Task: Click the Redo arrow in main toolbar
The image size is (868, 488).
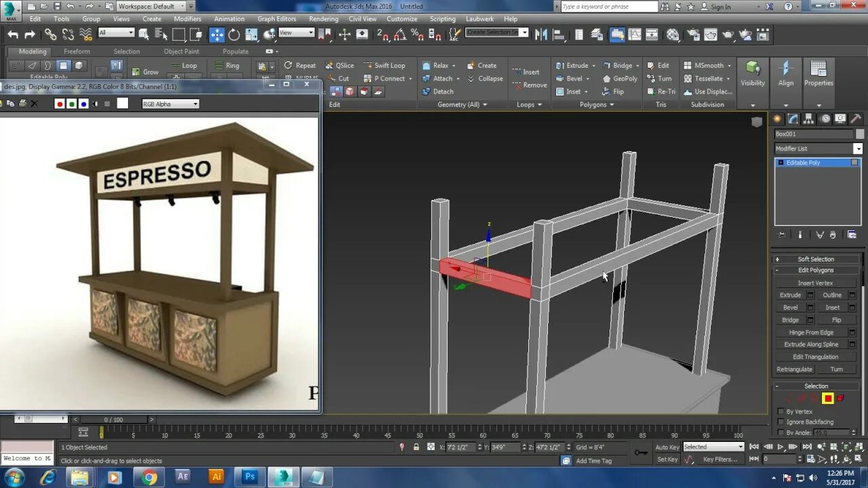Action: (30, 35)
